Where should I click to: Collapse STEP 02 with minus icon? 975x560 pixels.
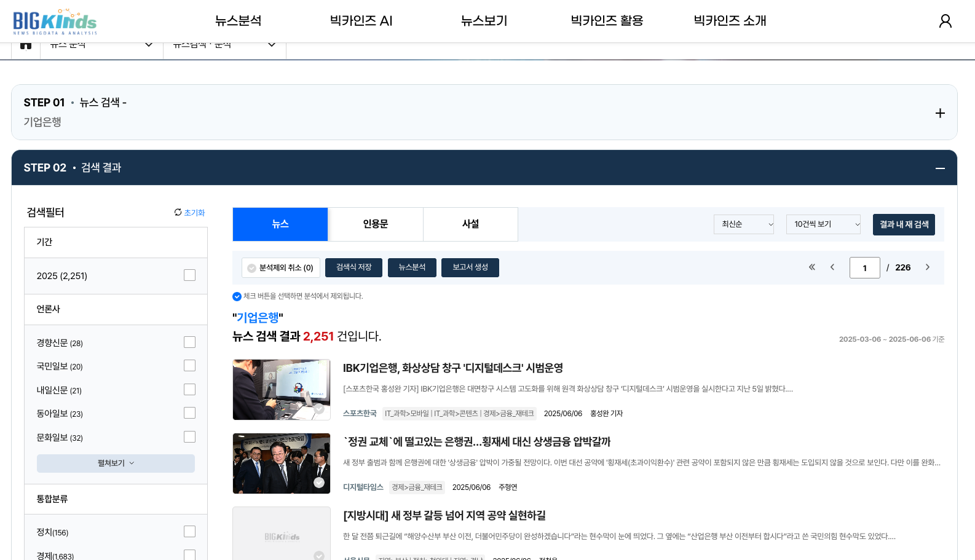(x=940, y=168)
